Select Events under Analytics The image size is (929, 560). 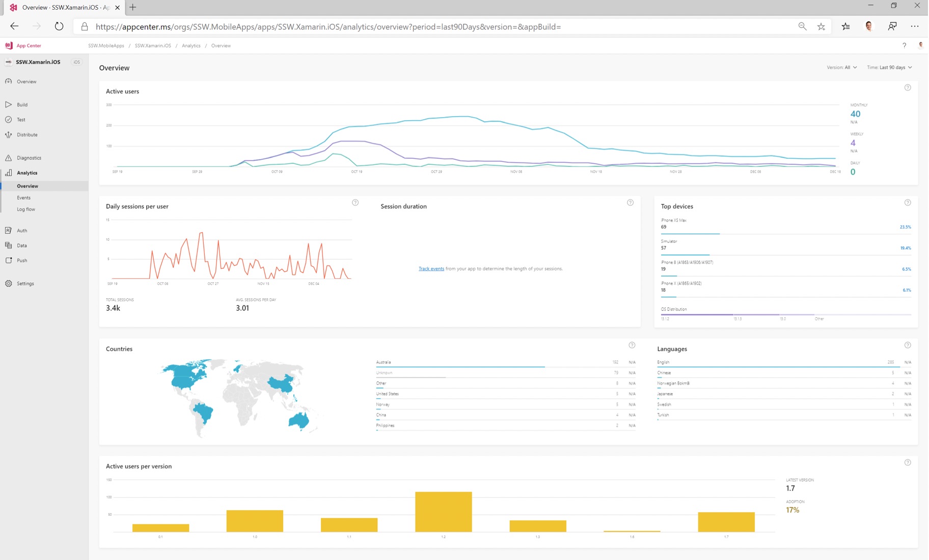24,198
